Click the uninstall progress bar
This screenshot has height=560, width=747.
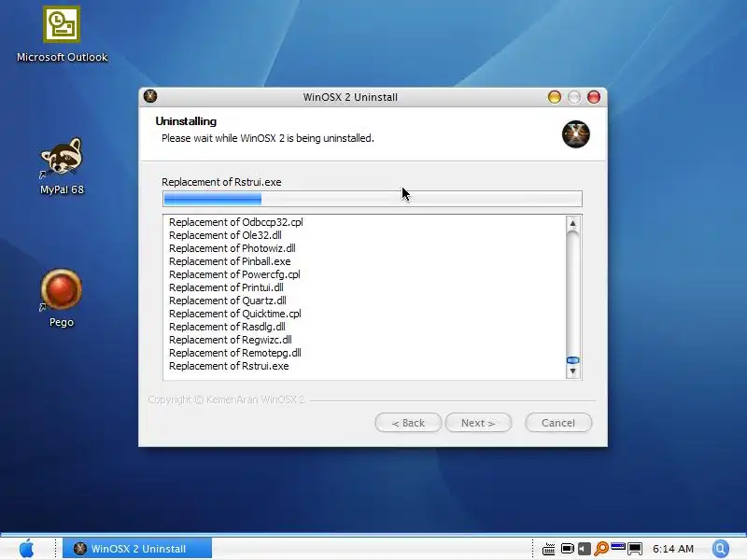point(372,199)
